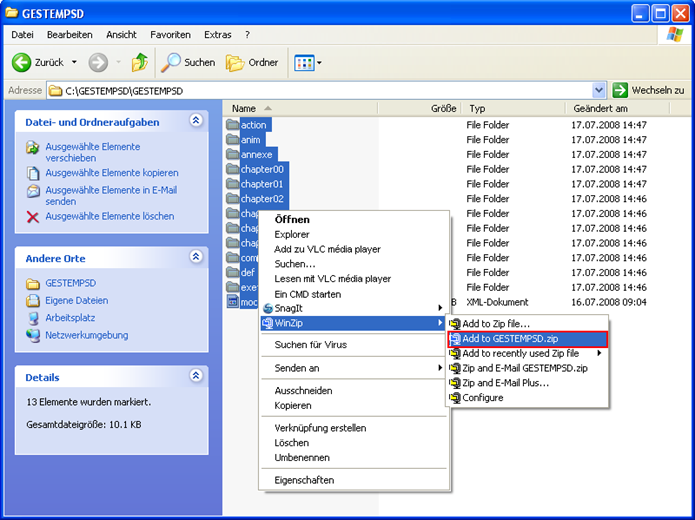Click the action folder icon

coord(233,125)
